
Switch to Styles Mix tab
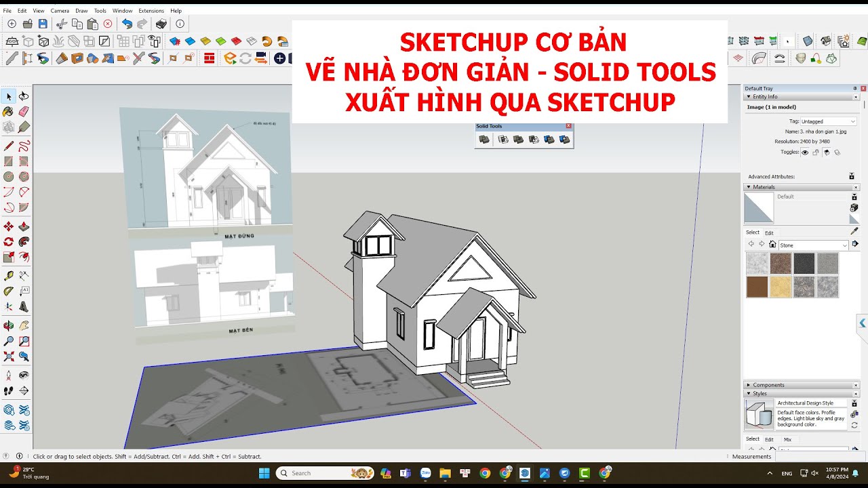coord(787,439)
